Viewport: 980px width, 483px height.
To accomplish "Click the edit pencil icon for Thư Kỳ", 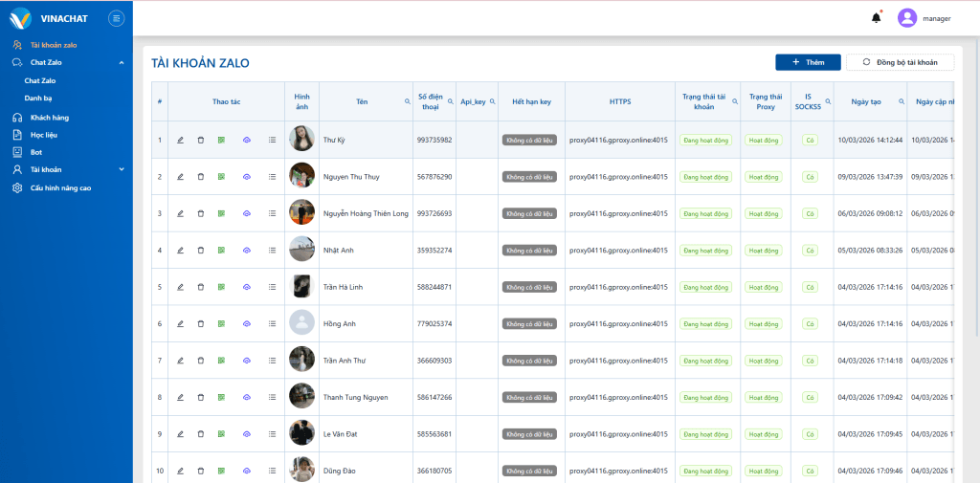I will pyautogui.click(x=180, y=140).
